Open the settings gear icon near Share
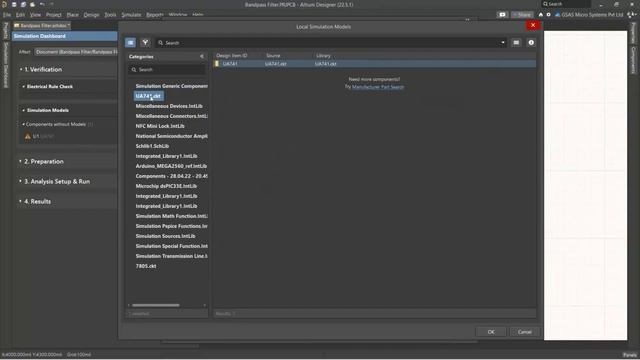Viewport: 640px width, 360px height. point(549,15)
